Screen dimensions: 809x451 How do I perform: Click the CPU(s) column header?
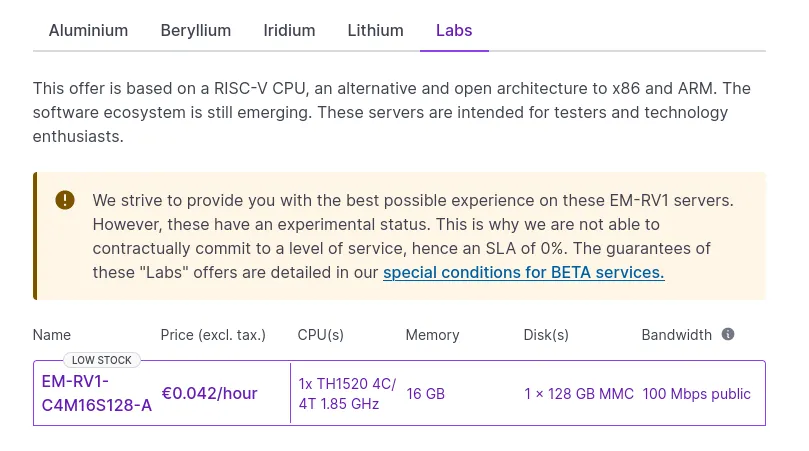[320, 335]
